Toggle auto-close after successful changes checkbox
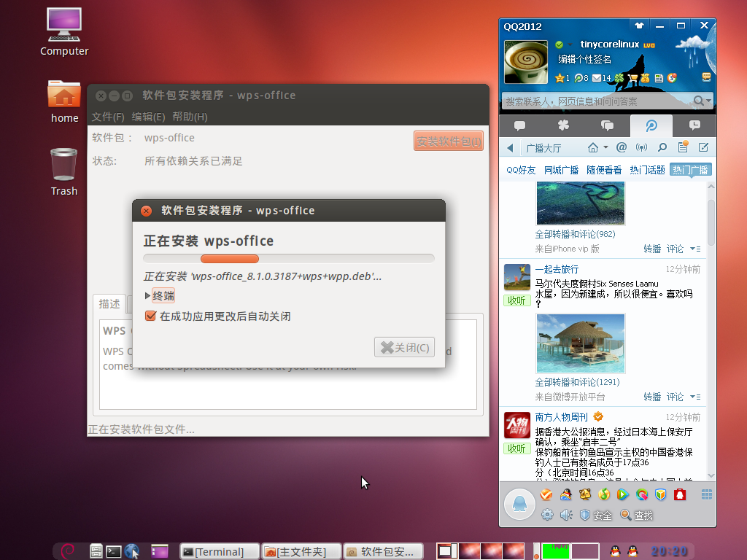This screenshot has width=747, height=560. coord(150,316)
